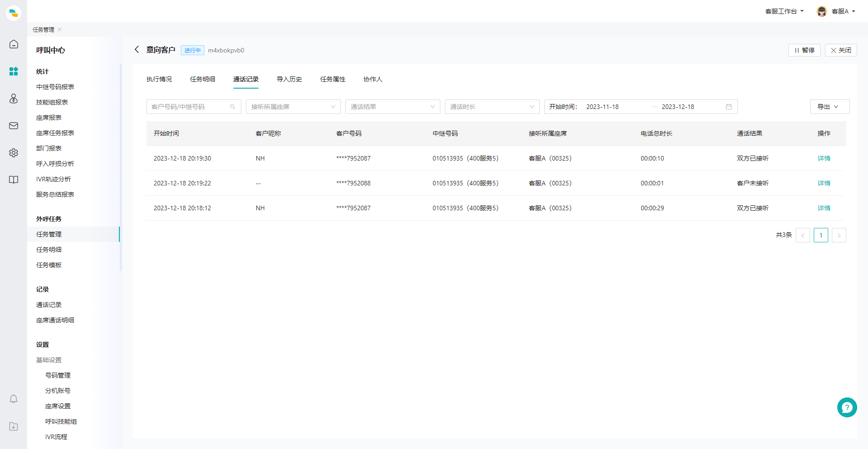Open the 通话时长 filter dropdown
The height and width of the screenshot is (449, 868).
[x=492, y=107]
